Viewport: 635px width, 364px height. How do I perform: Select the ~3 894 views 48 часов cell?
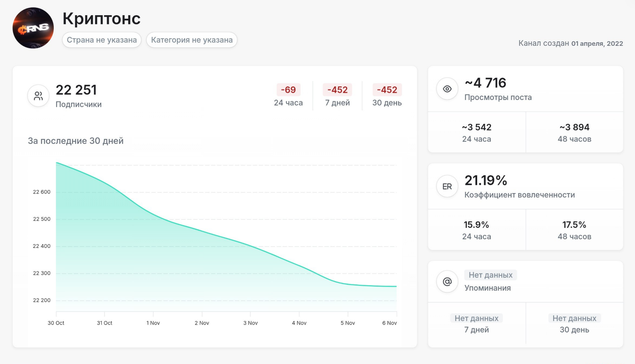pos(574,132)
